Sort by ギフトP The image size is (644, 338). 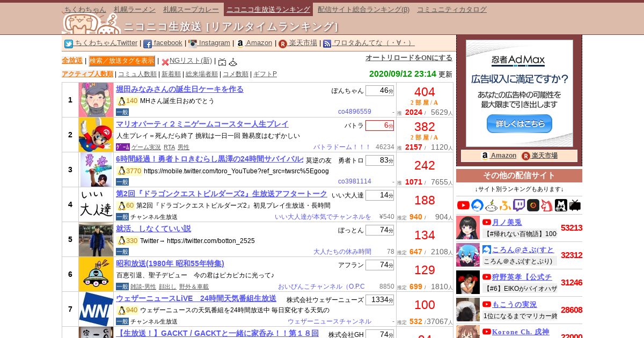click(265, 74)
